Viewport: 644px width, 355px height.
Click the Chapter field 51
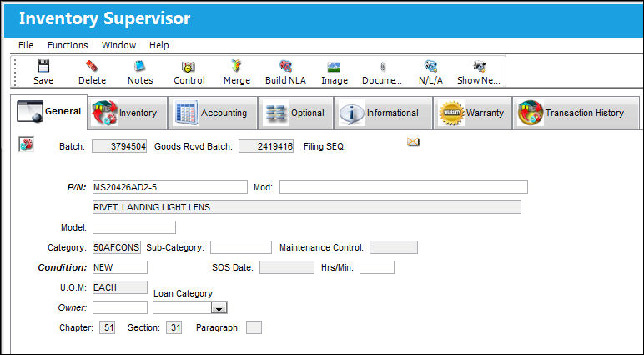[x=108, y=327]
